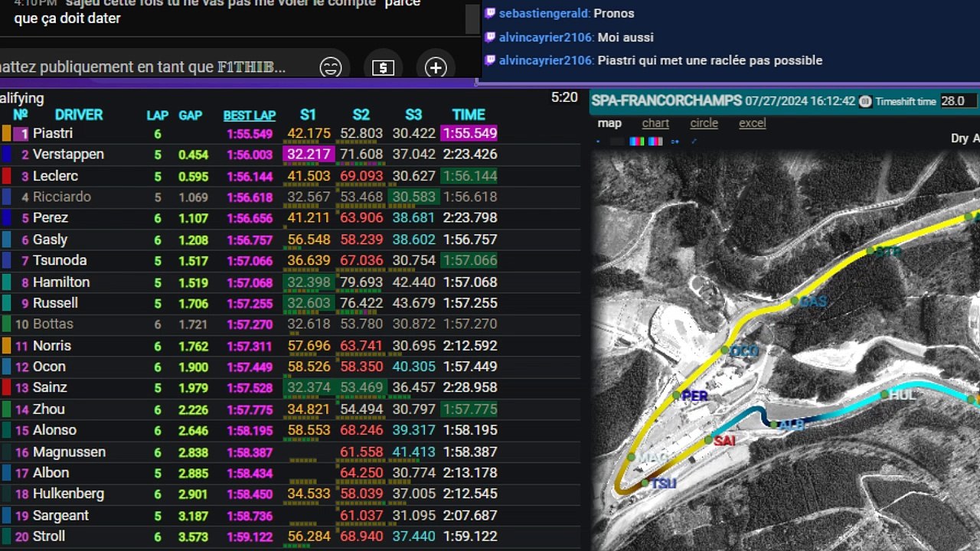Click username alvincayrier2106 on 'Moi aussi' message
980x551 pixels.
(x=545, y=37)
